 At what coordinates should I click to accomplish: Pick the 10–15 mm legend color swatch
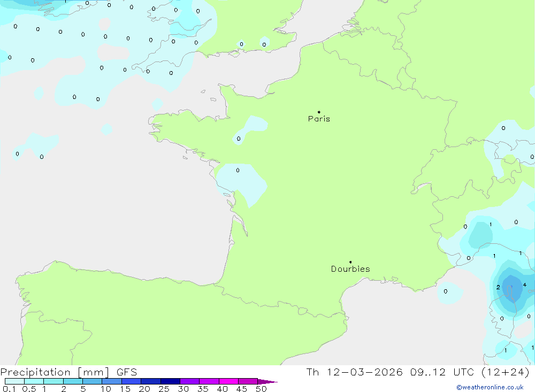(112, 381)
